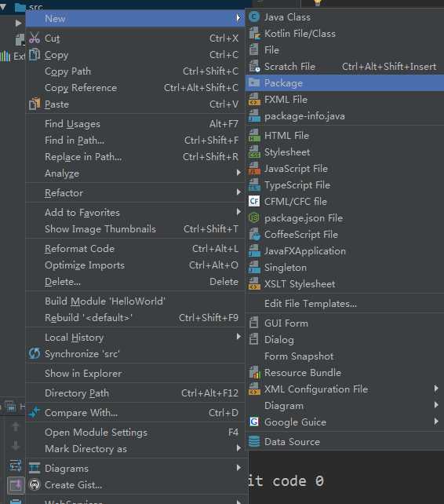Choose Show Image Thumbnails

135,229
